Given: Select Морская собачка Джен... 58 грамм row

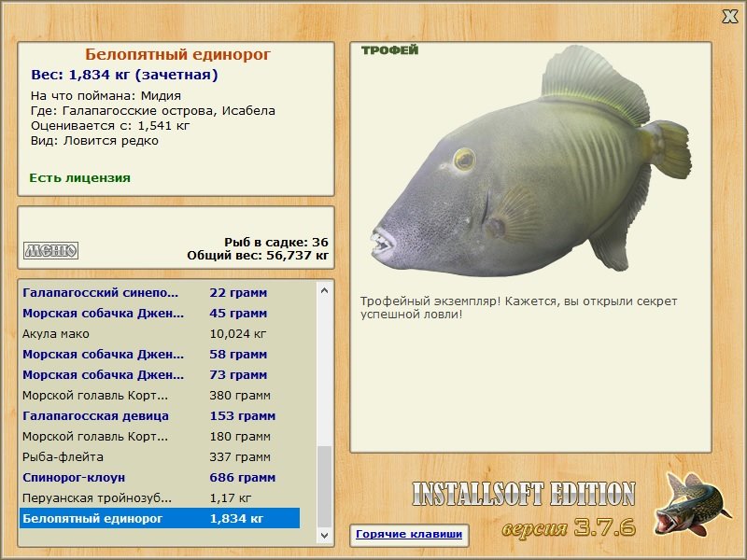Looking at the screenshot, I should 160,355.
